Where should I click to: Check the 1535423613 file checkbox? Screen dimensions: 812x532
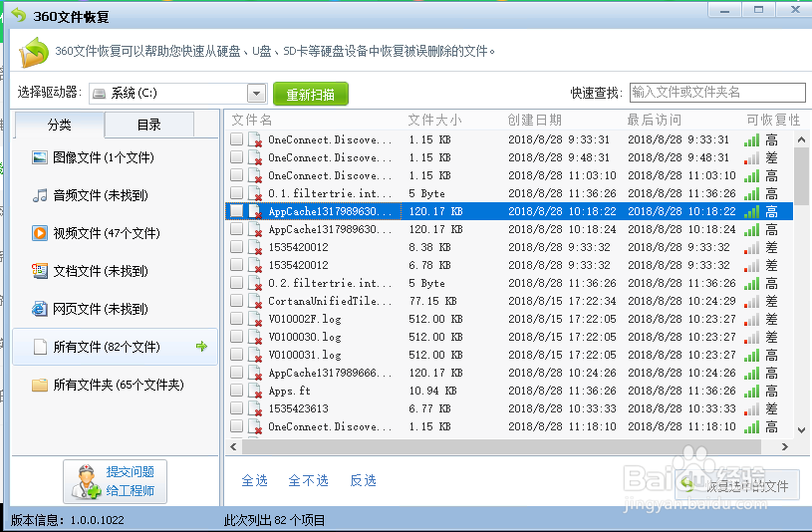[x=237, y=408]
